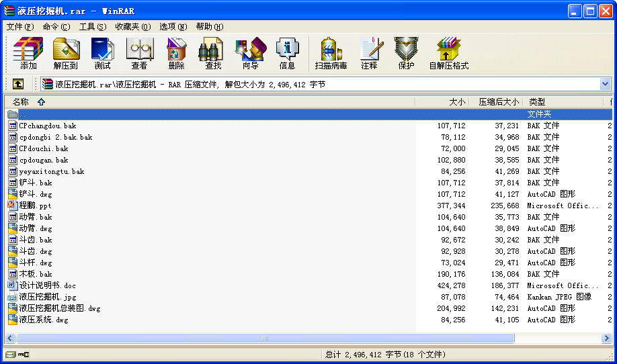Click the icon of 液压挖掘机.jpg file

click(x=13, y=296)
